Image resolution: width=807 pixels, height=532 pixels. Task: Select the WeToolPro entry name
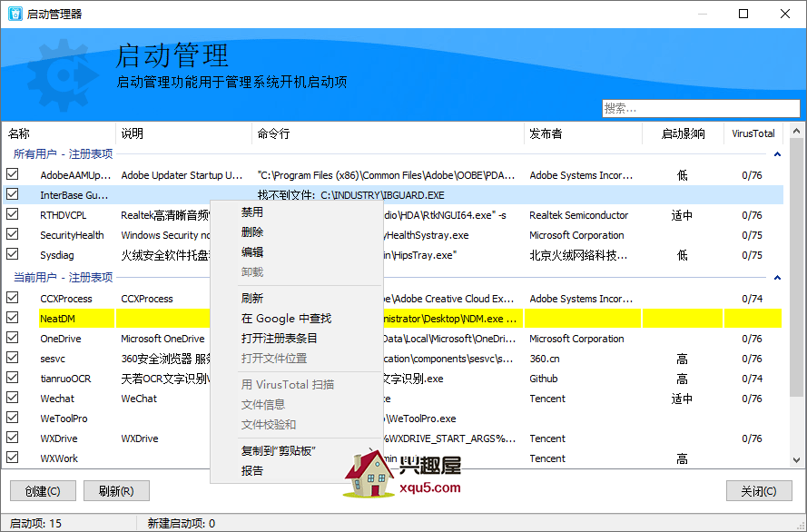click(64, 419)
